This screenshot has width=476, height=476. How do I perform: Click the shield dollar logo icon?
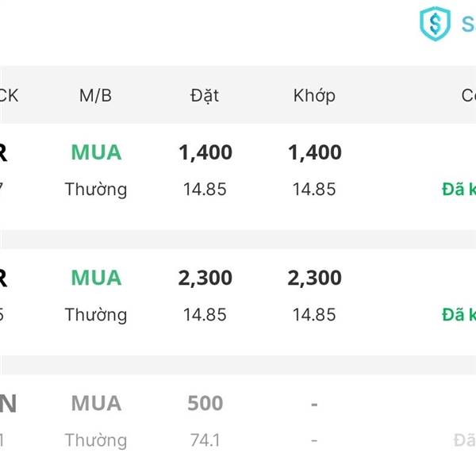click(434, 24)
